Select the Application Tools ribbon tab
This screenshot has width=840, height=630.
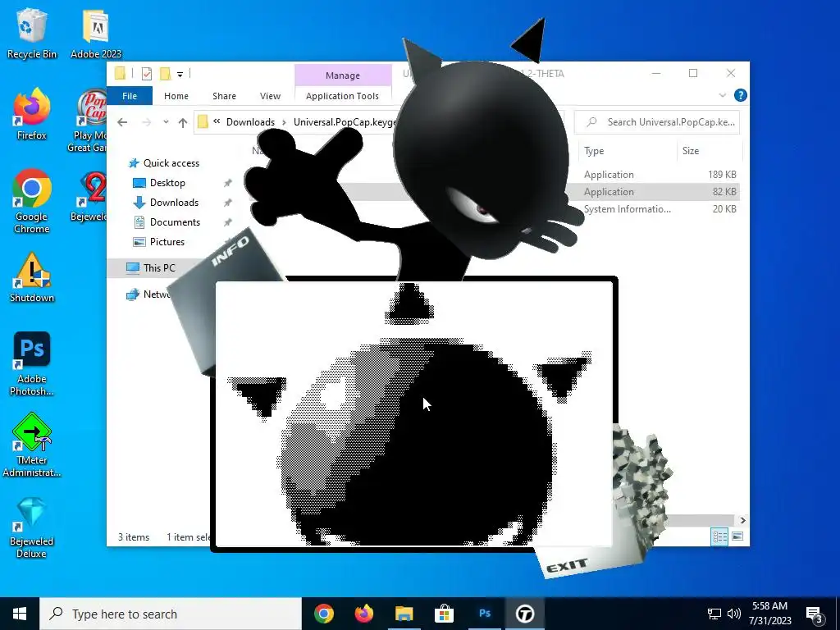[342, 96]
